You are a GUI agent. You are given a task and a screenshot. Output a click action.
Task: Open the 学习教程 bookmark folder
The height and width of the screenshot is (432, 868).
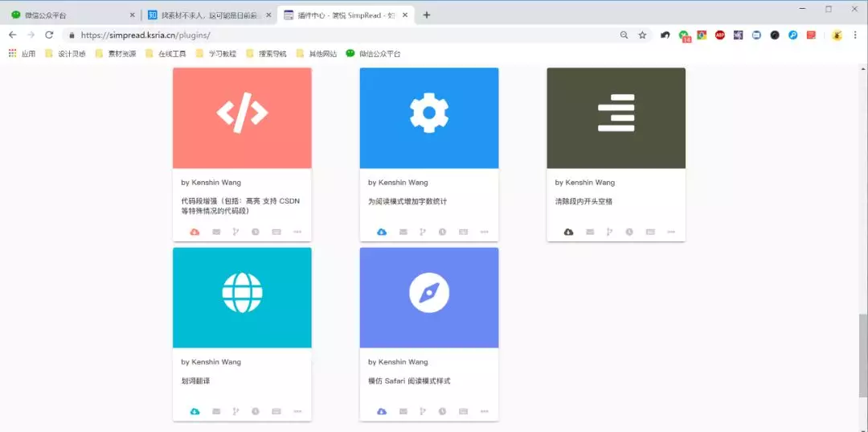215,54
